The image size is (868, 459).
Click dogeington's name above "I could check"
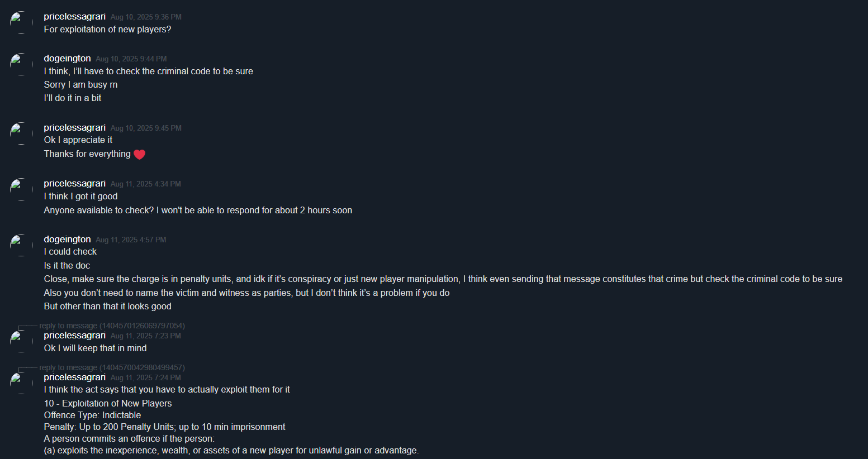[67, 240]
